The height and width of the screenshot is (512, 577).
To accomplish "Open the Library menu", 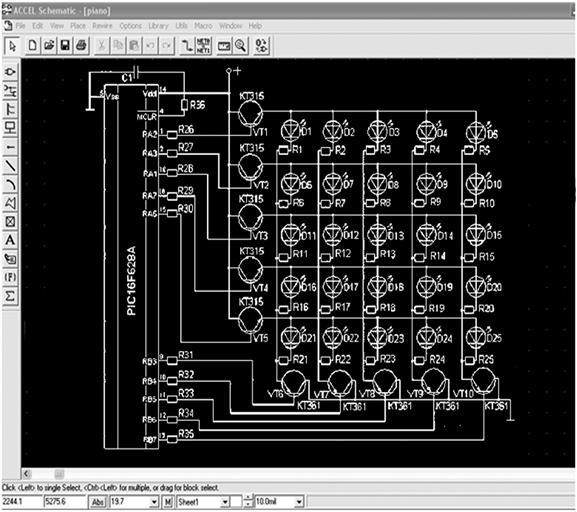I will 159,26.
